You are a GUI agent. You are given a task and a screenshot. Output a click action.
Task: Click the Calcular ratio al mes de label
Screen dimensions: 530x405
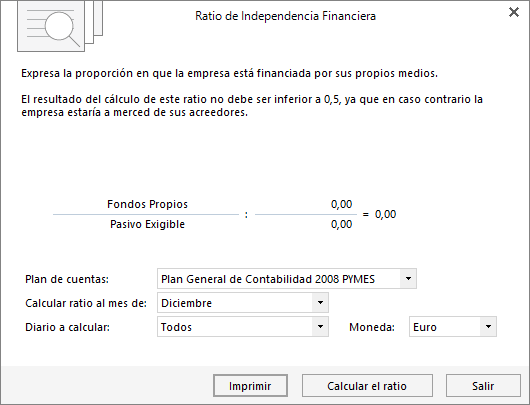click(86, 303)
